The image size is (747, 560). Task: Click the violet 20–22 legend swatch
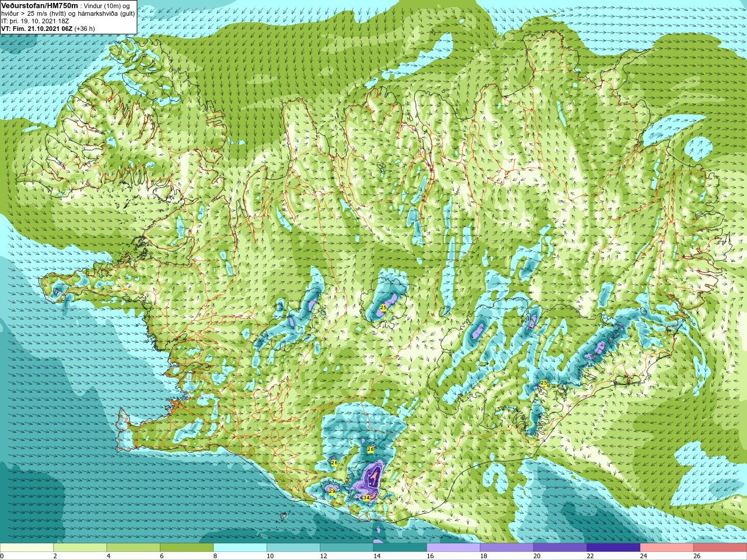[560, 548]
